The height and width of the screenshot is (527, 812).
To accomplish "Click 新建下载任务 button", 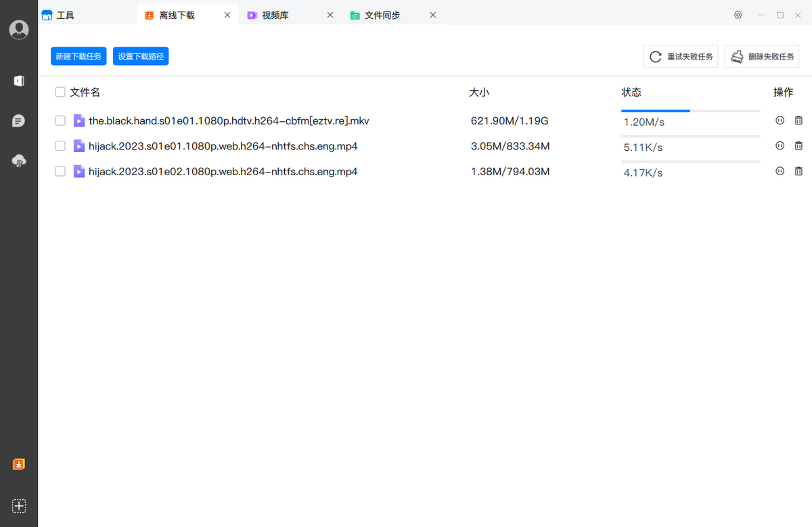I will (x=78, y=56).
